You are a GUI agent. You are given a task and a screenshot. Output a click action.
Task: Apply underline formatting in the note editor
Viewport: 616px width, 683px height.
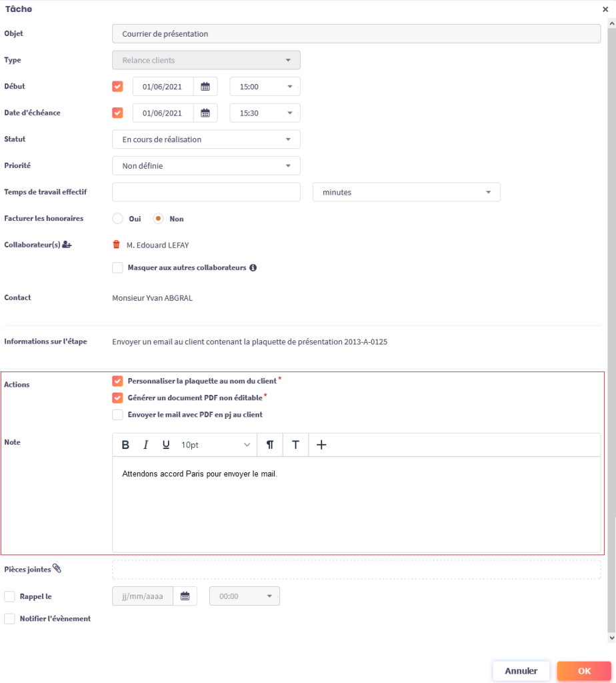166,445
